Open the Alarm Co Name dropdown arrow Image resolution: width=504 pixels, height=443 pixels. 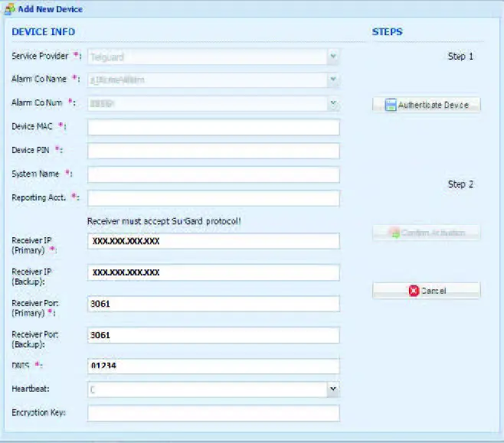(x=333, y=80)
